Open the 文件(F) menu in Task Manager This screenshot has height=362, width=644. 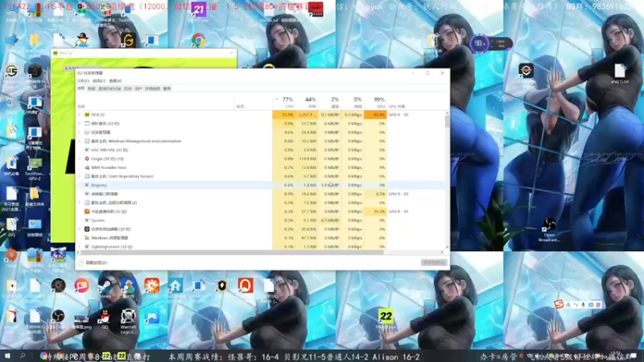pos(83,81)
